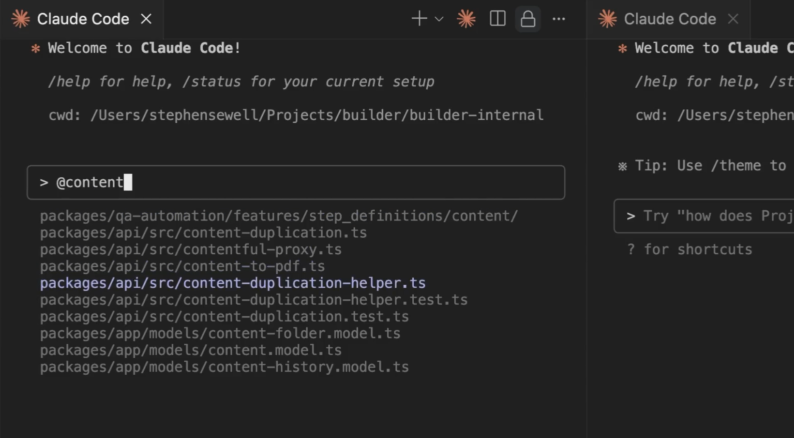Close the first Claude Code tab
The width and height of the screenshot is (794, 438).
[147, 19]
